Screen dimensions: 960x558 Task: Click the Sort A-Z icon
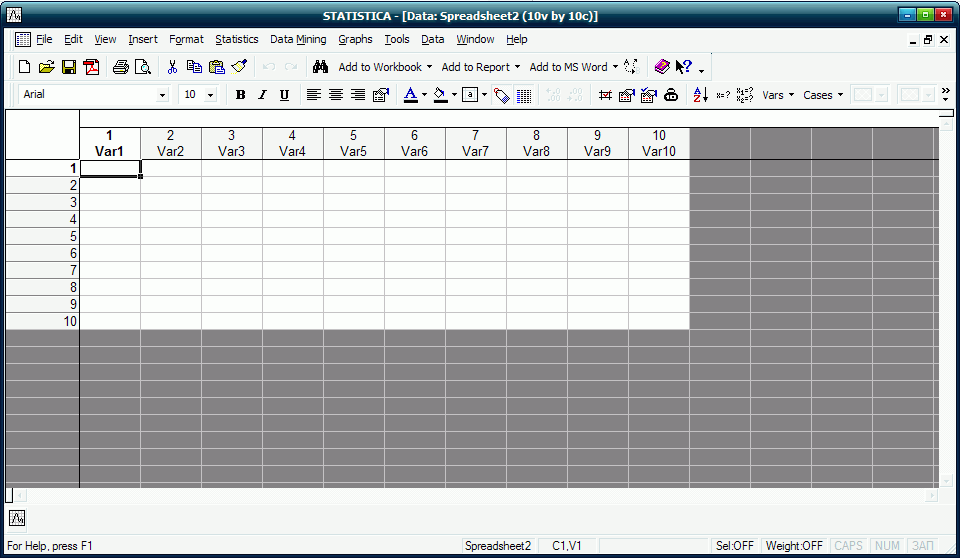(700, 95)
